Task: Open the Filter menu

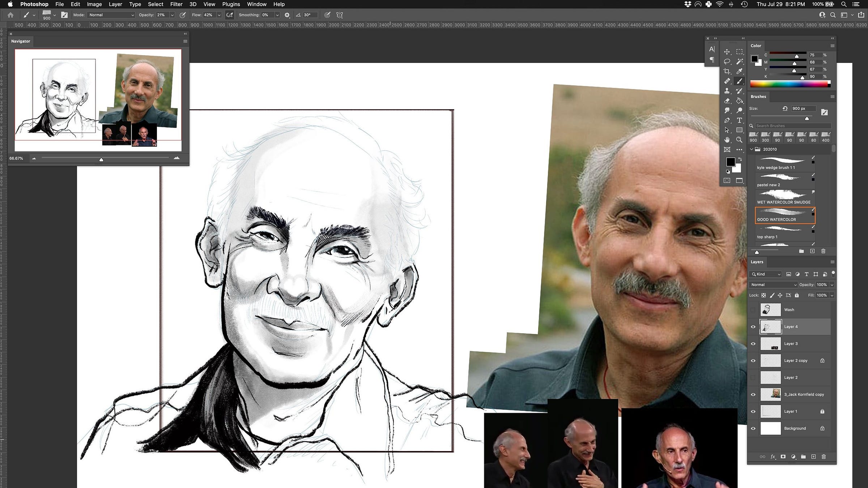Action: click(x=176, y=4)
